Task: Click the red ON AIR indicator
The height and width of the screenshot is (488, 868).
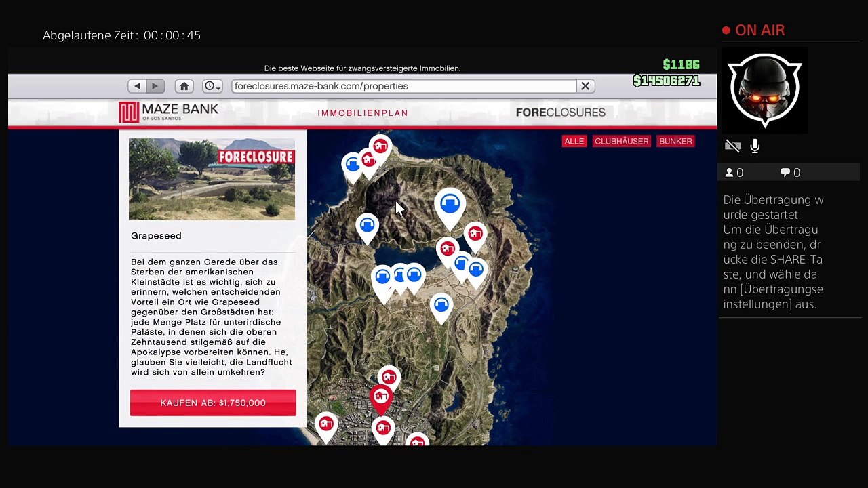Action: (753, 30)
